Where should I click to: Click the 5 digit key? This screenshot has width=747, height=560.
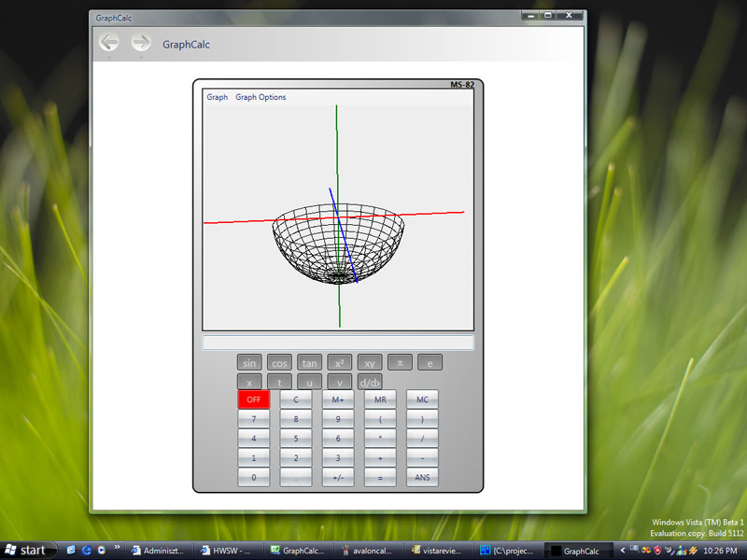click(x=296, y=439)
